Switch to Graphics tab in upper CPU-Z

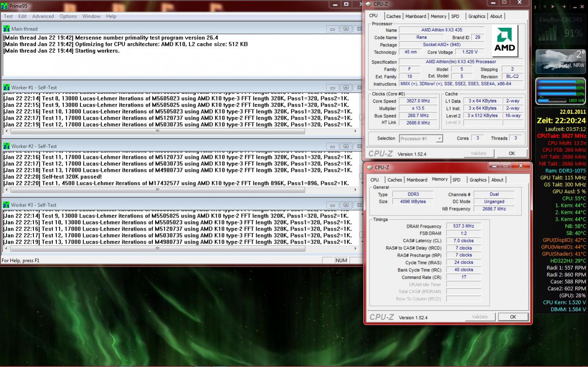coord(477,16)
